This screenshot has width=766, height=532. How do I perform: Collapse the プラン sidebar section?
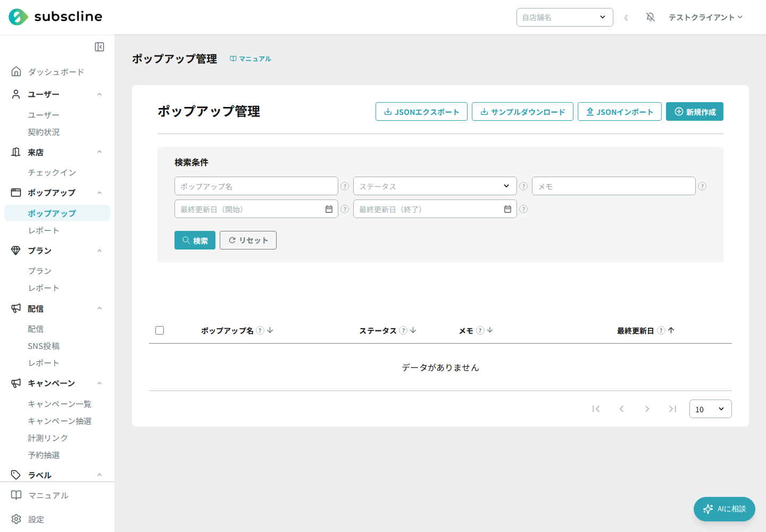coord(99,251)
